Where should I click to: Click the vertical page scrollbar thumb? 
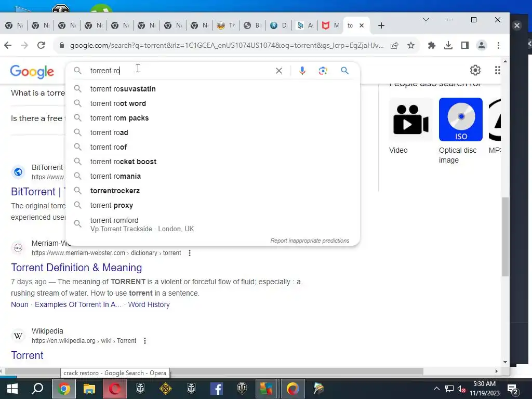[505, 237]
